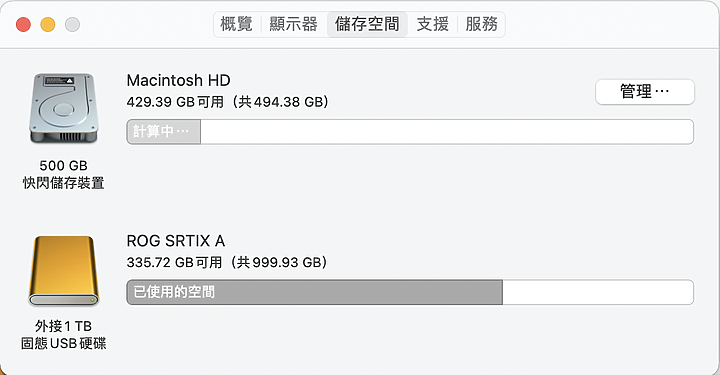Image resolution: width=720 pixels, height=375 pixels.
Task: Open the 服務 tab
Action: pyautogui.click(x=481, y=24)
